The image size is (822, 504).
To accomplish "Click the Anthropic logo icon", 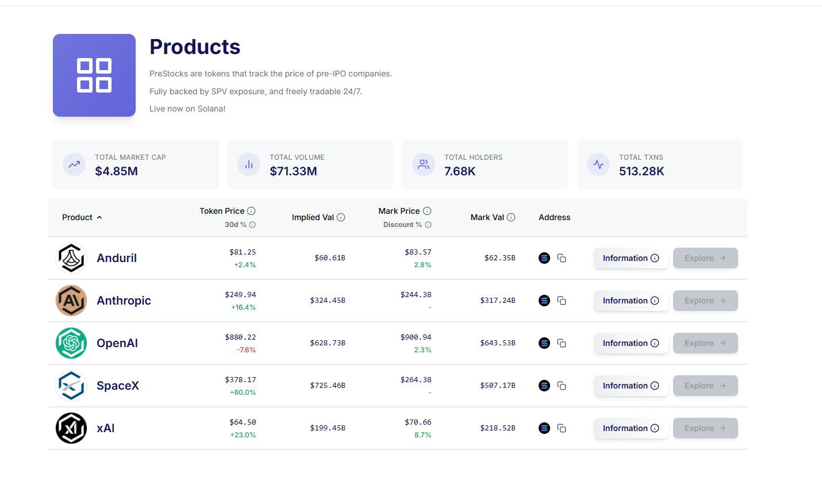I will [71, 301].
